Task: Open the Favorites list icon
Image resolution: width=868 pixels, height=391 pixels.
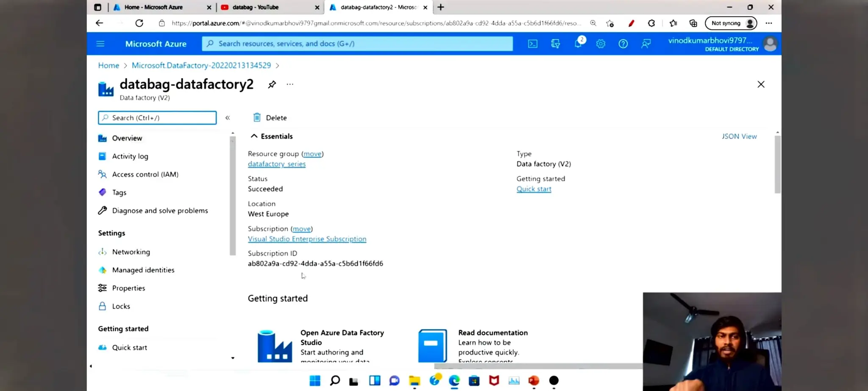Action: 673,23
